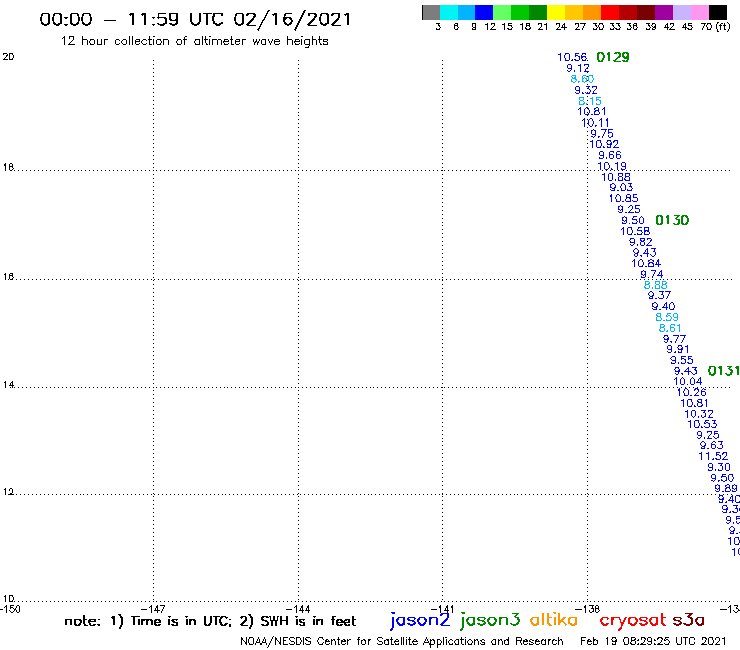Select the 9.91 wave height value
This screenshot has width=740, height=650.
click(x=678, y=349)
